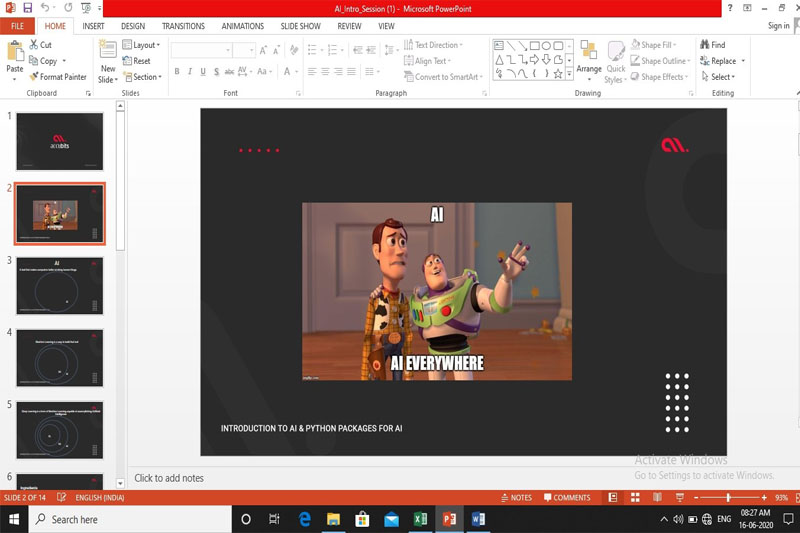
Task: Toggle the Notes pane in status bar
Action: click(517, 497)
